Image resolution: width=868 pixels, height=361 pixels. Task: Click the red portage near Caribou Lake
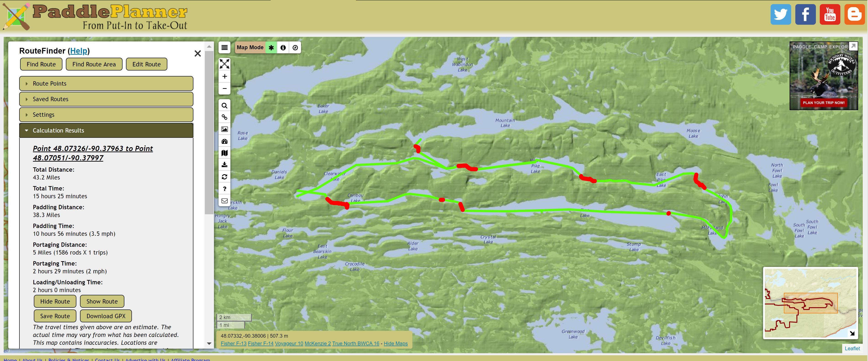coord(337,203)
